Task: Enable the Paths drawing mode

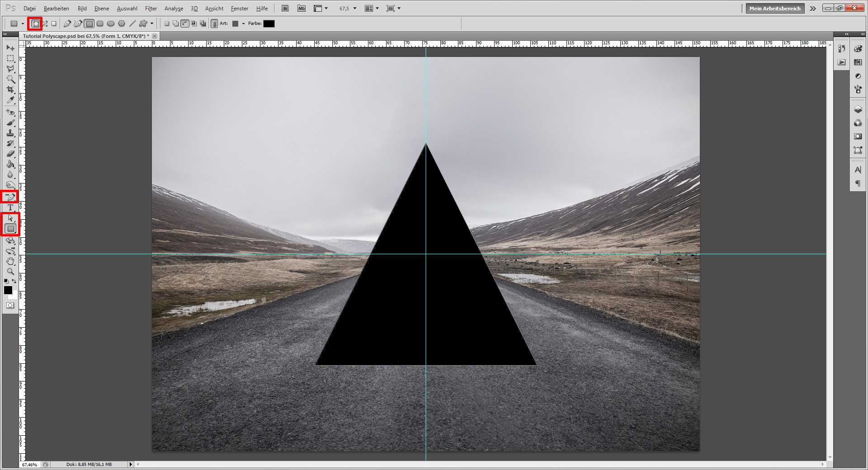Action: point(44,23)
